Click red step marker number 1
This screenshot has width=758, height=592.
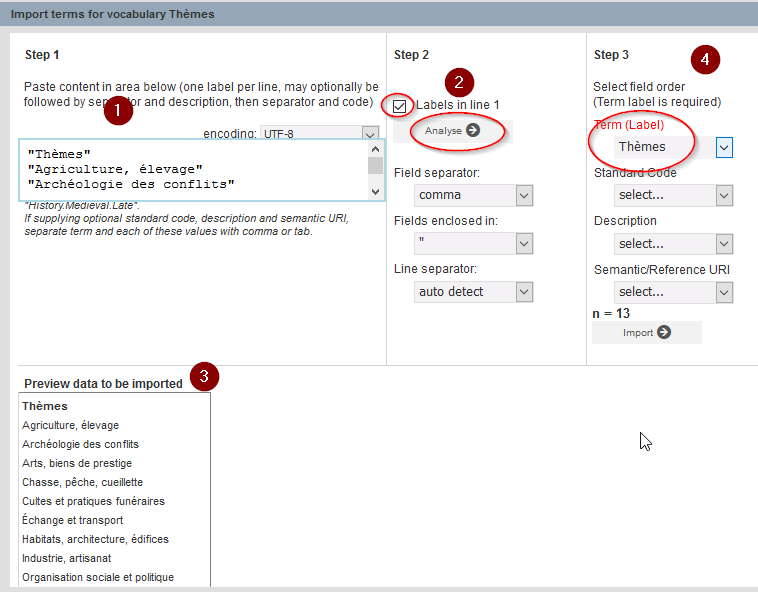tap(118, 111)
